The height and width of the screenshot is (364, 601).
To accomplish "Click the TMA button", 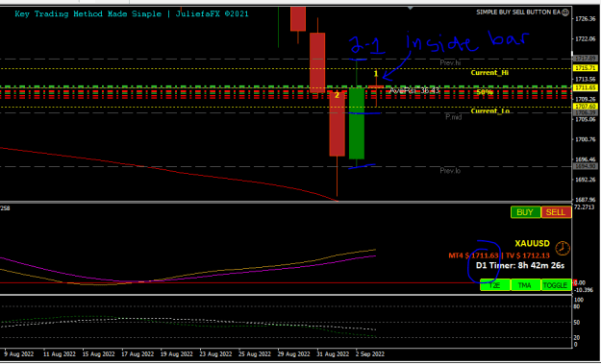I will point(525,285).
